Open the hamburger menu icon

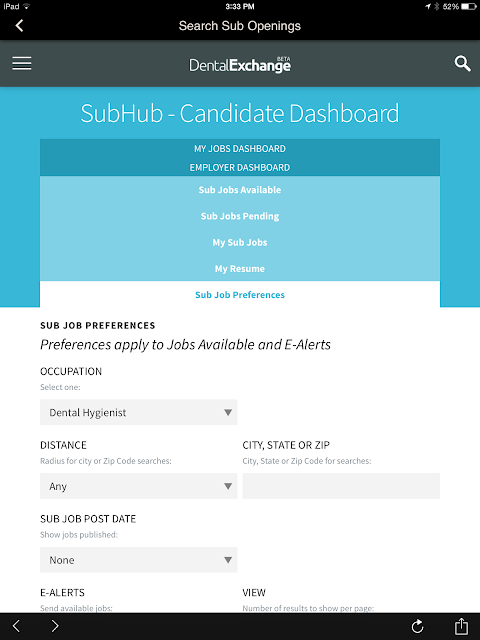click(x=22, y=64)
